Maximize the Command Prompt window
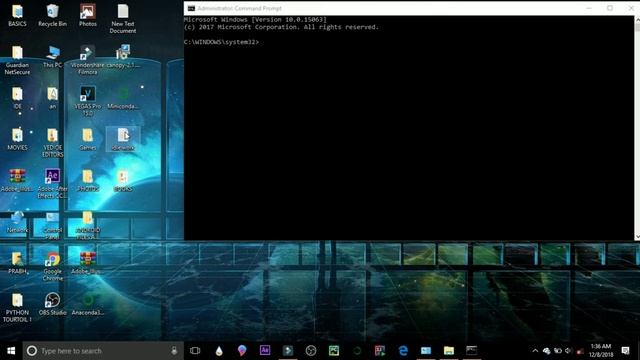The width and height of the screenshot is (640, 360). [x=610, y=8]
